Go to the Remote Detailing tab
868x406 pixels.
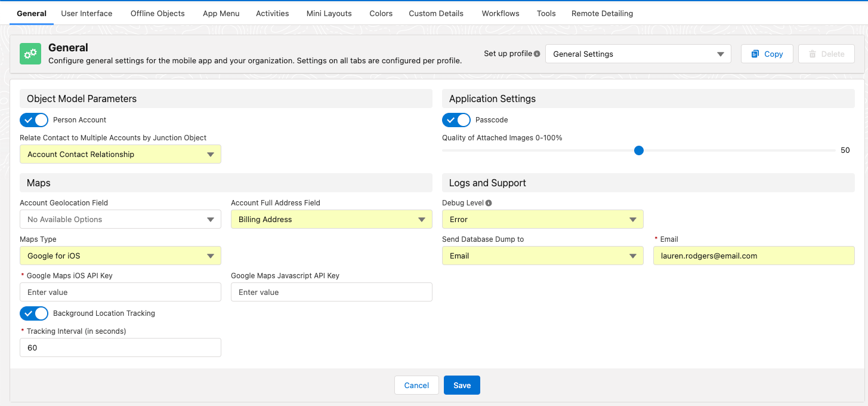[602, 13]
